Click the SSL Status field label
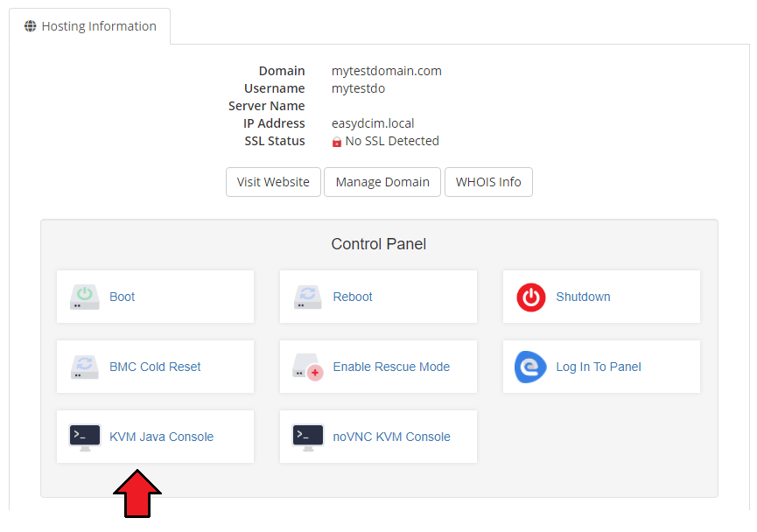Screen dimensions: 757x532 (275, 141)
